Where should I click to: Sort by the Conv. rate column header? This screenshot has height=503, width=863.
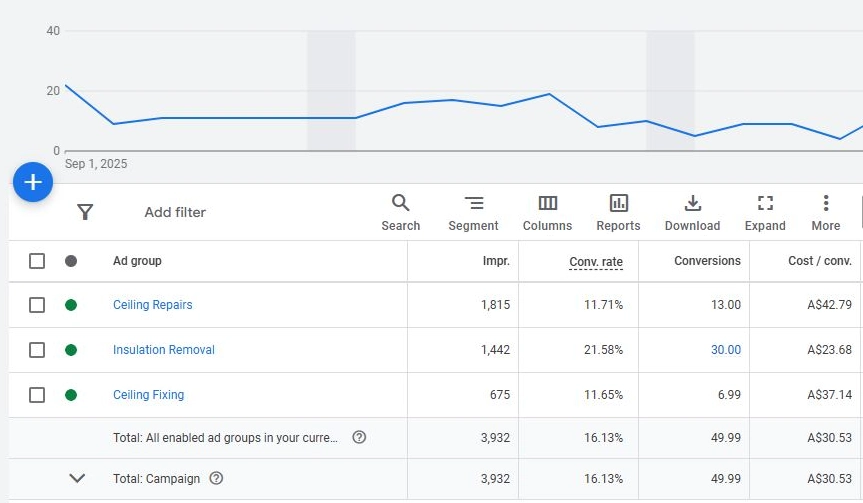coord(596,262)
